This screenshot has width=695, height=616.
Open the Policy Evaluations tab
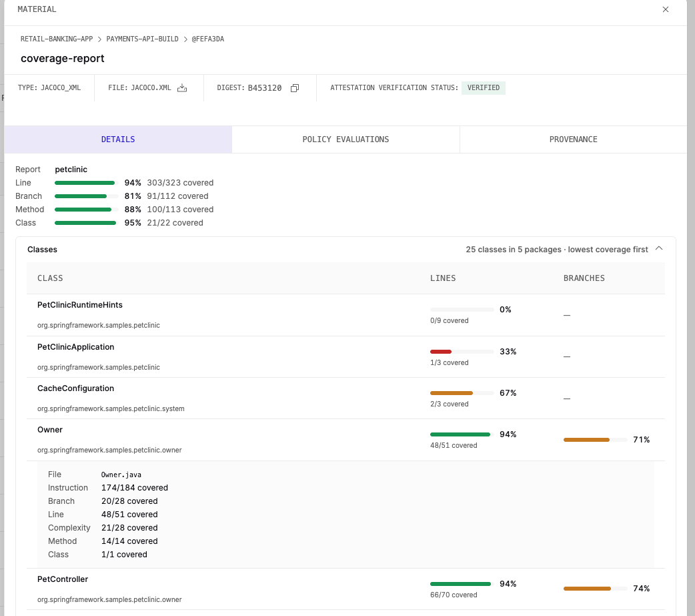coord(345,139)
